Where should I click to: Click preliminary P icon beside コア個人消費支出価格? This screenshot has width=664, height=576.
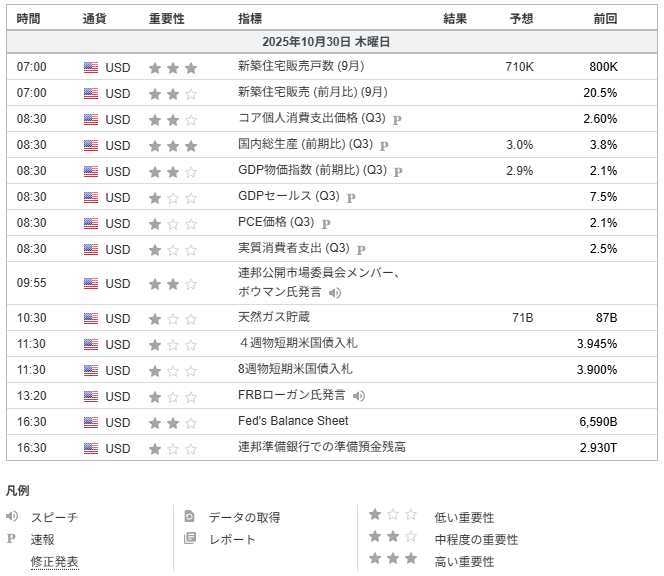coord(397,119)
